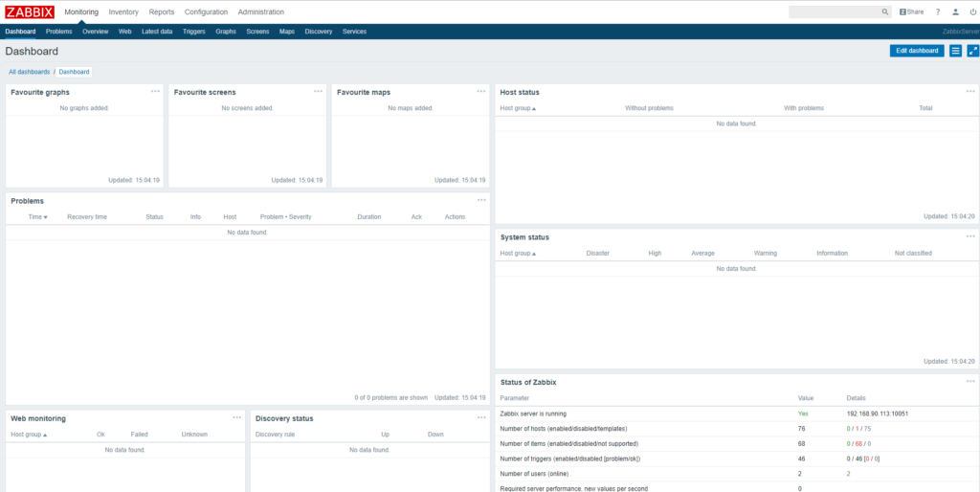
Task: Expand the Host status widget options menu
Action: (x=969, y=91)
